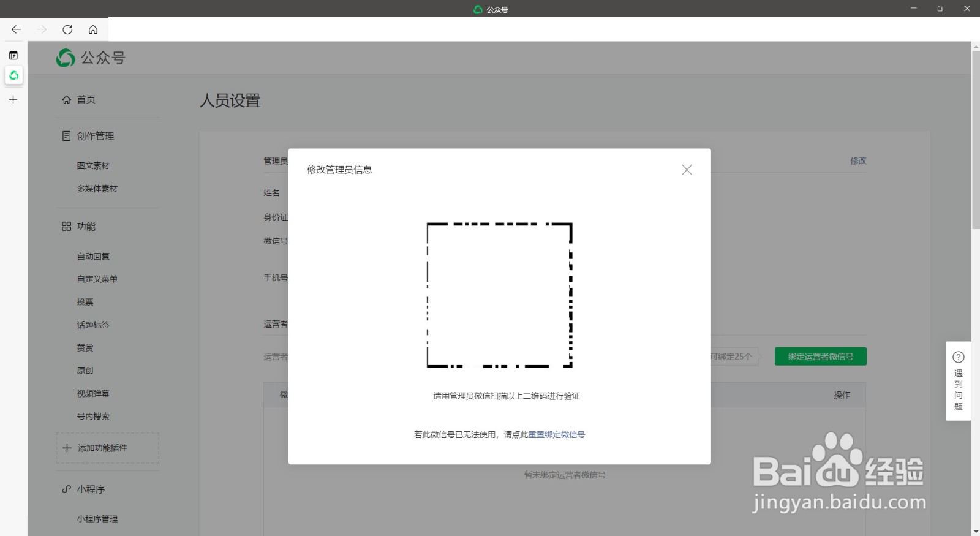Select 图文素材 in the sidebar

coord(93,165)
